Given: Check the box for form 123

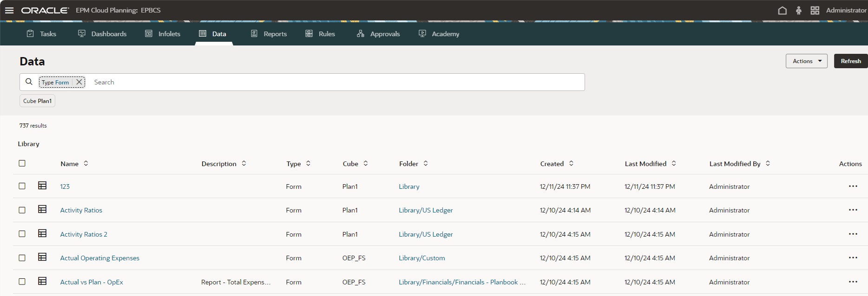Looking at the screenshot, I should (x=22, y=186).
